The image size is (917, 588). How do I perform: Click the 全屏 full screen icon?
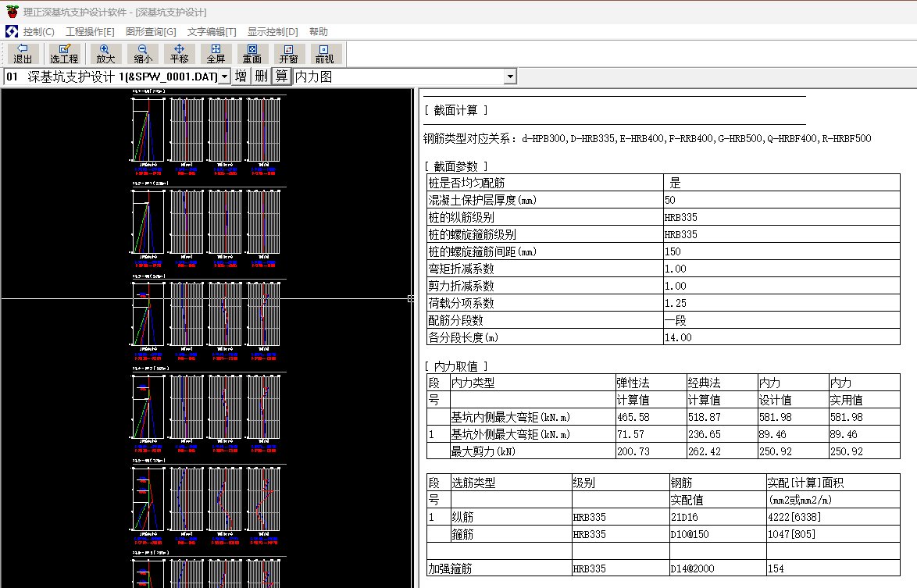pyautogui.click(x=216, y=54)
